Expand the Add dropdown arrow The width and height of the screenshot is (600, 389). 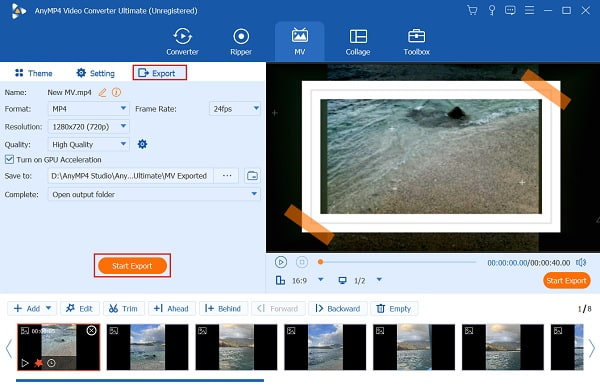pos(49,308)
